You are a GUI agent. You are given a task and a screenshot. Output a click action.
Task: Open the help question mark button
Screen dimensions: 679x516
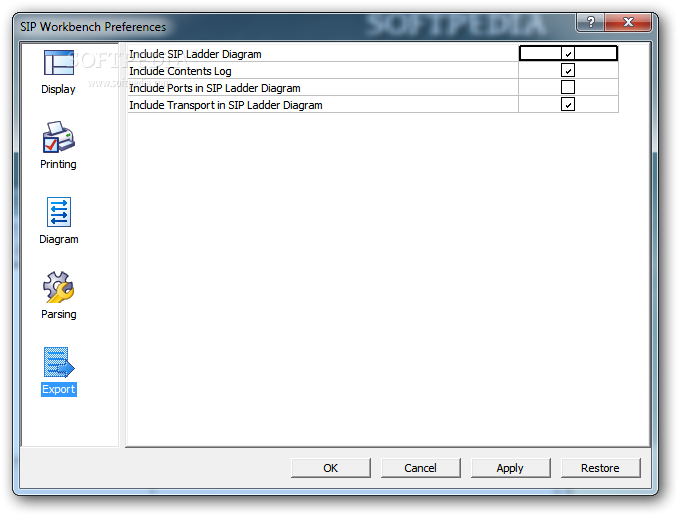pos(591,22)
